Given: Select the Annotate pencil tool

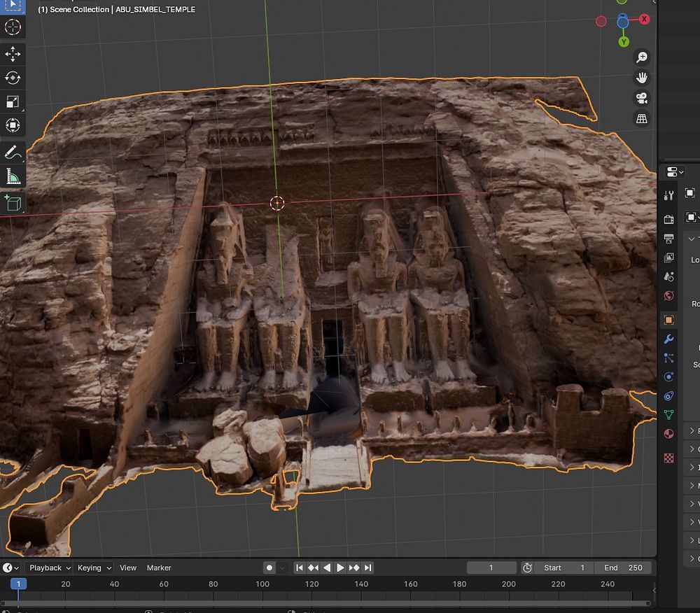Looking at the screenshot, I should [x=13, y=153].
